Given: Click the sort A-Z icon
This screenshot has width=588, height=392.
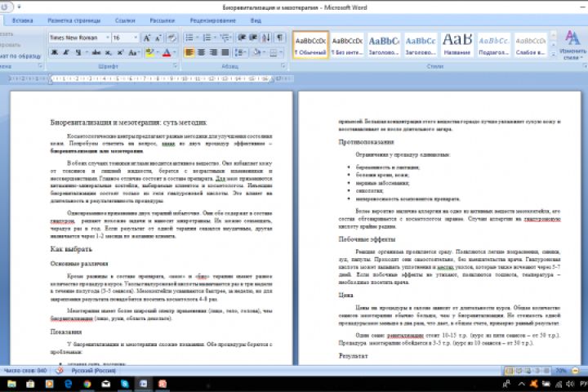Looking at the screenshot, I should click(x=266, y=38).
